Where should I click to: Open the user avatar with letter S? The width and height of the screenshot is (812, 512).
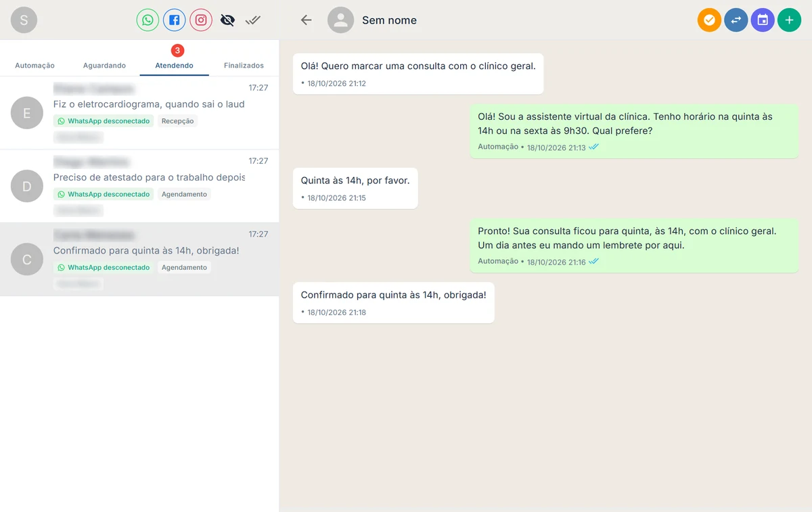tap(24, 20)
